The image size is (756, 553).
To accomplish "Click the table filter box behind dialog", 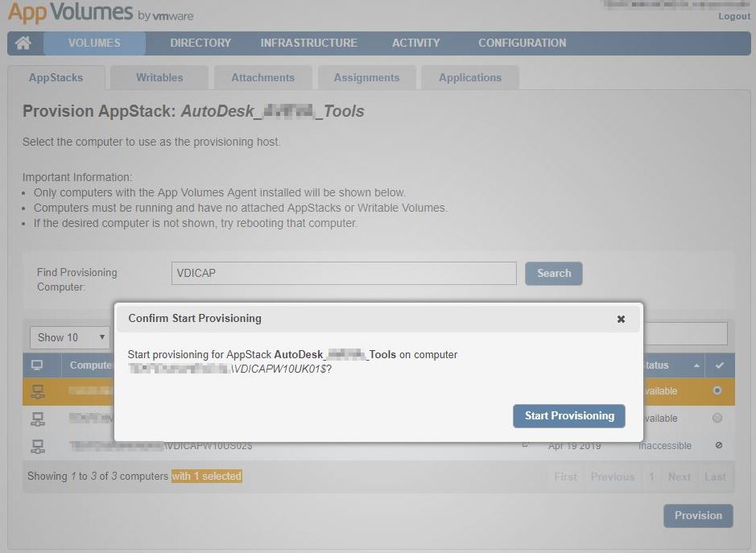I will [686, 333].
